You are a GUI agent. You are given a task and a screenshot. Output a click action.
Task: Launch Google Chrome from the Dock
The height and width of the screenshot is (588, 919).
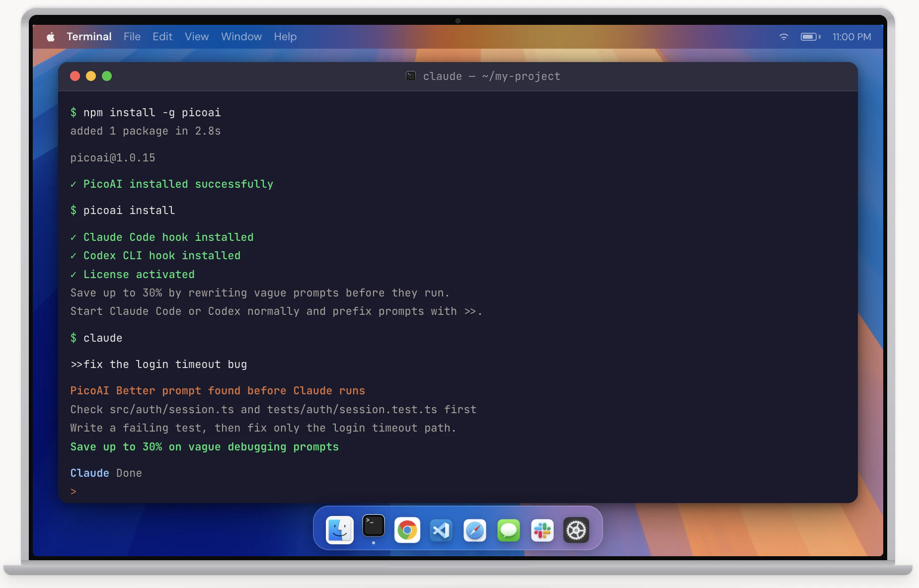click(407, 530)
